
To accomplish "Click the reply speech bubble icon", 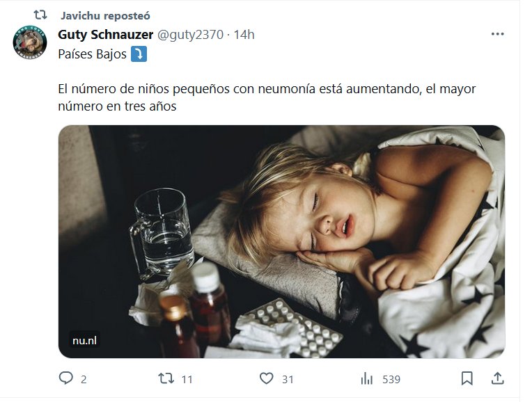I will pyautogui.click(x=66, y=378).
